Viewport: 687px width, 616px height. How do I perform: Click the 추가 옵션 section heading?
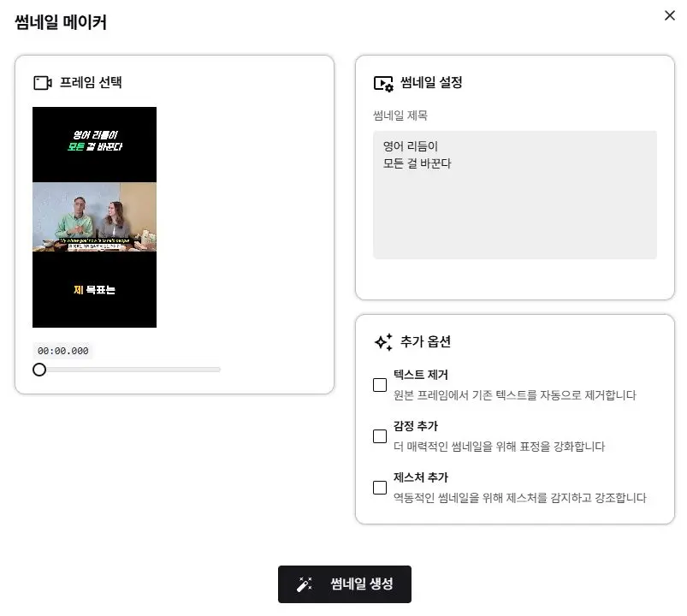click(425, 341)
